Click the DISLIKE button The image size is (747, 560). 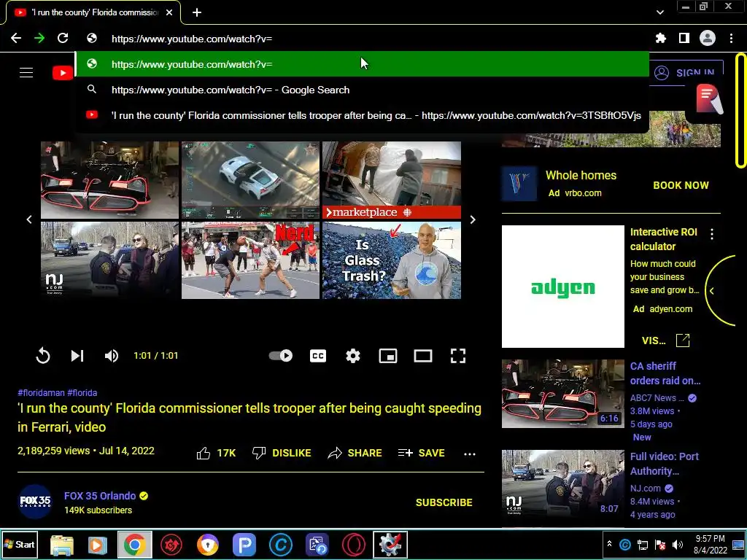pyautogui.click(x=282, y=453)
